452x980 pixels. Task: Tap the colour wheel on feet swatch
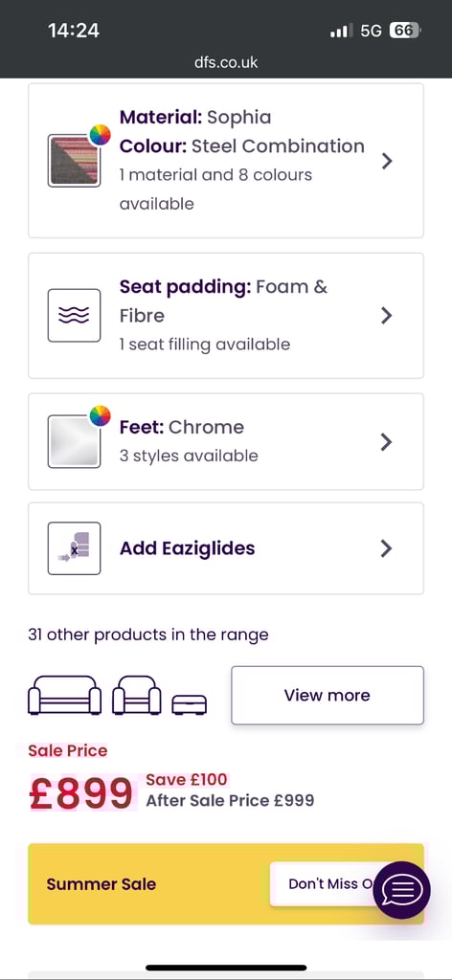point(100,415)
